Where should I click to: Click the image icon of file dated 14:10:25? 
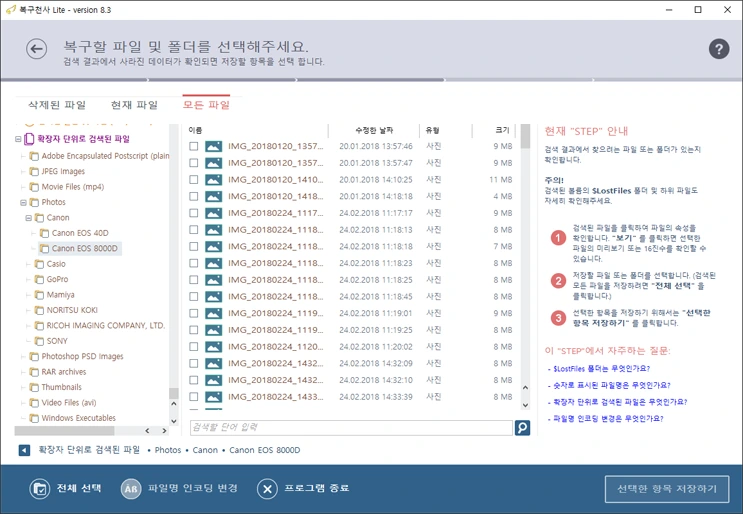[214, 180]
